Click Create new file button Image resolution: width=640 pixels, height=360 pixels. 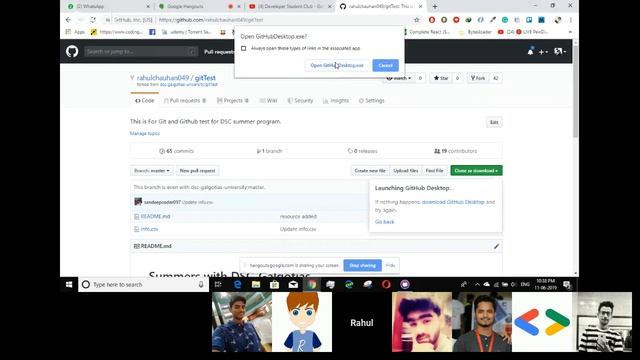point(370,171)
